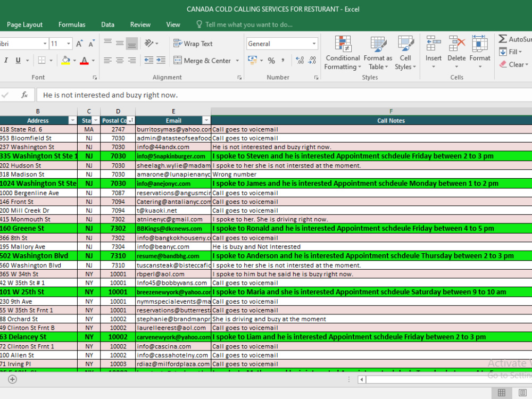The height and width of the screenshot is (399, 532).
Task: Toggle Wrap Text
Action: click(193, 44)
